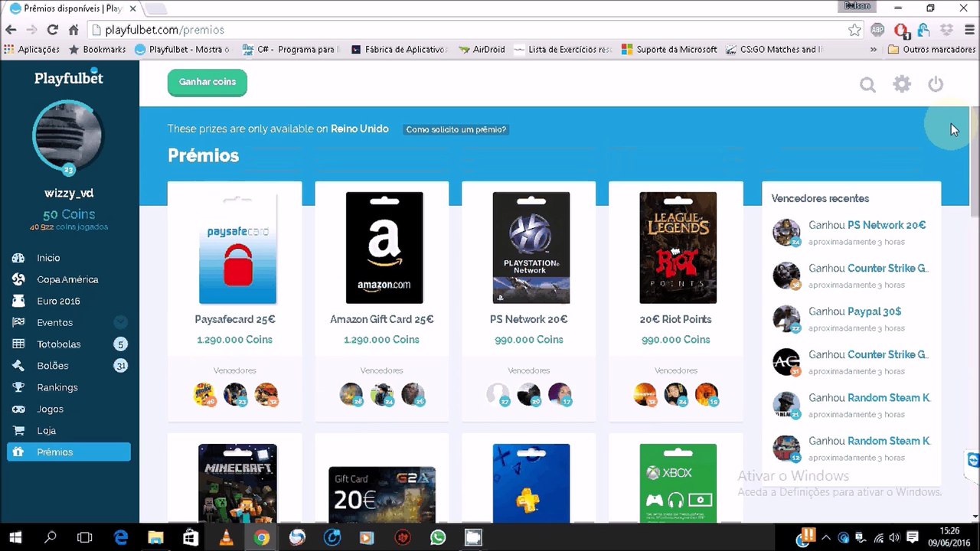Open Windows Store taskbar icon
The height and width of the screenshot is (551, 980).
pos(191,537)
